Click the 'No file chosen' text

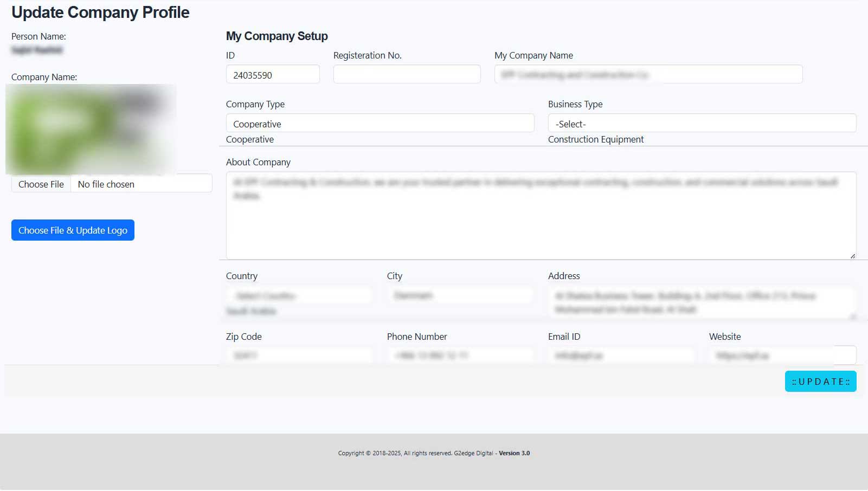(106, 184)
